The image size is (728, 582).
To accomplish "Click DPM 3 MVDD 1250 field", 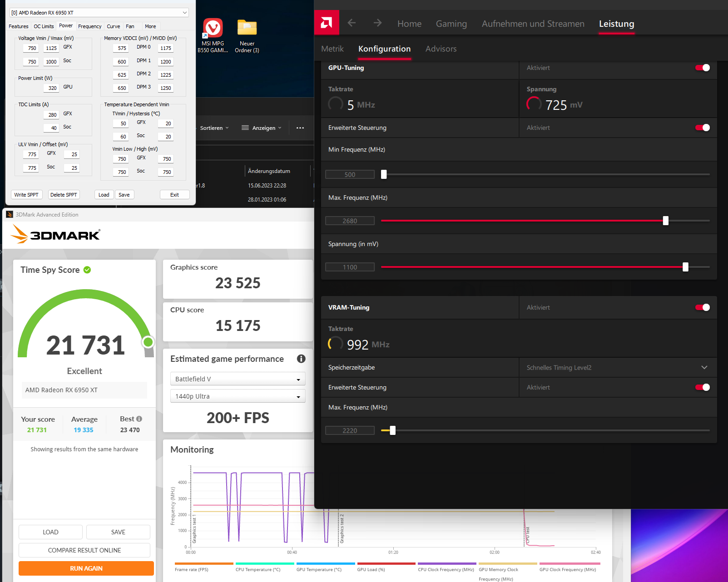I will 165,88.
